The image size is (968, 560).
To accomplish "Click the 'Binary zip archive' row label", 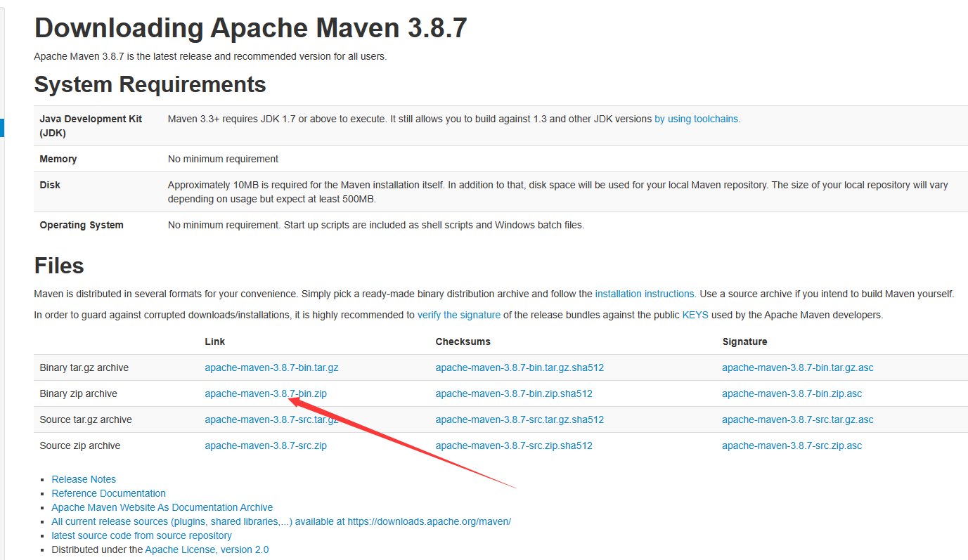I will 79,393.
